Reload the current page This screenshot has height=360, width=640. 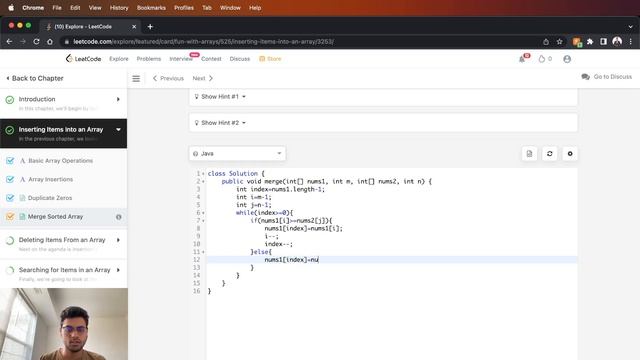click(x=36, y=42)
